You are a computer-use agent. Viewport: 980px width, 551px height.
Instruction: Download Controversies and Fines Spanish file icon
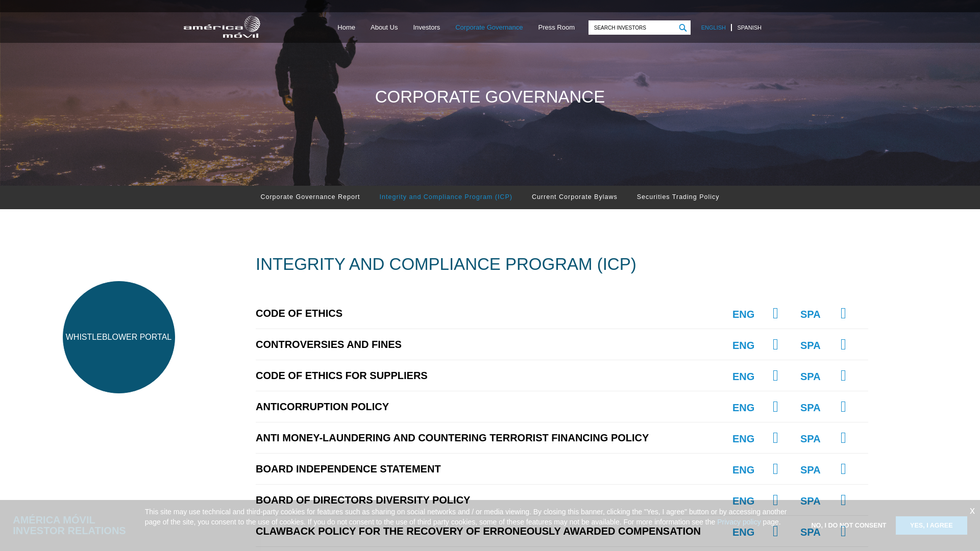point(843,344)
